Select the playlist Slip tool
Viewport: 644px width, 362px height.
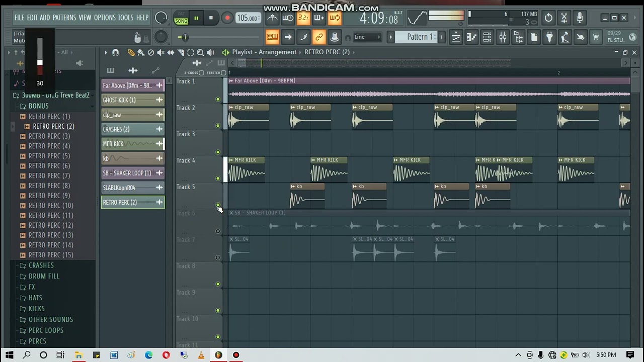pyautogui.click(x=171, y=52)
